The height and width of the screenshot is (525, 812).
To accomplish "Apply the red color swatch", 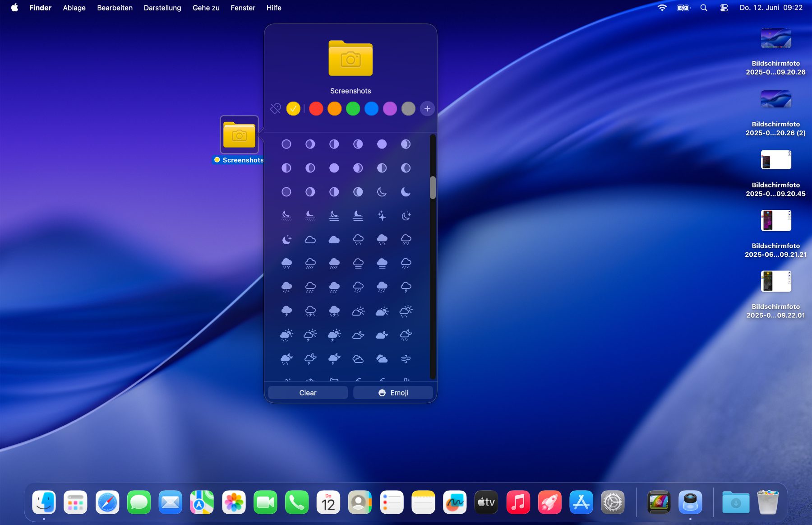I will 316,109.
